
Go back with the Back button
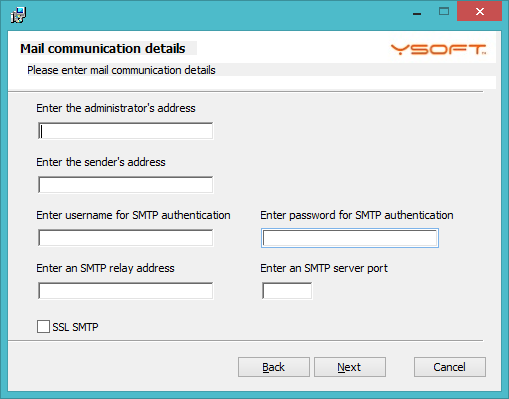[x=274, y=367]
